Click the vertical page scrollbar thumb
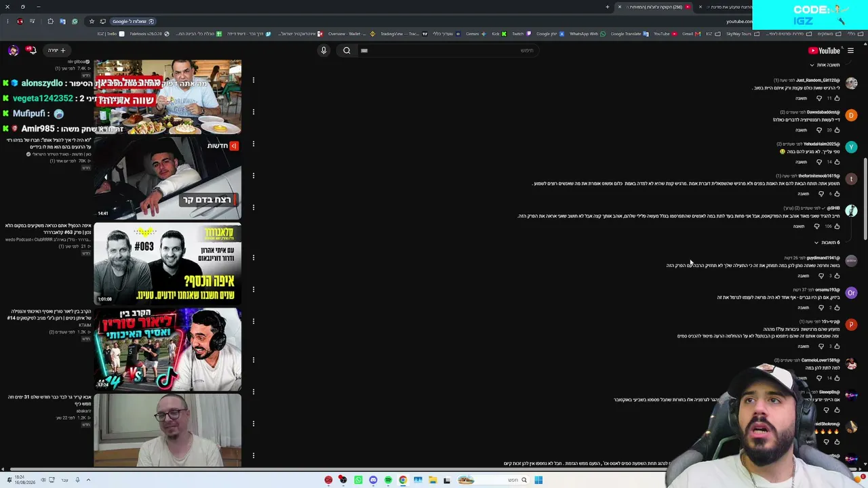Image resolution: width=868 pixels, height=488 pixels. tap(865, 198)
